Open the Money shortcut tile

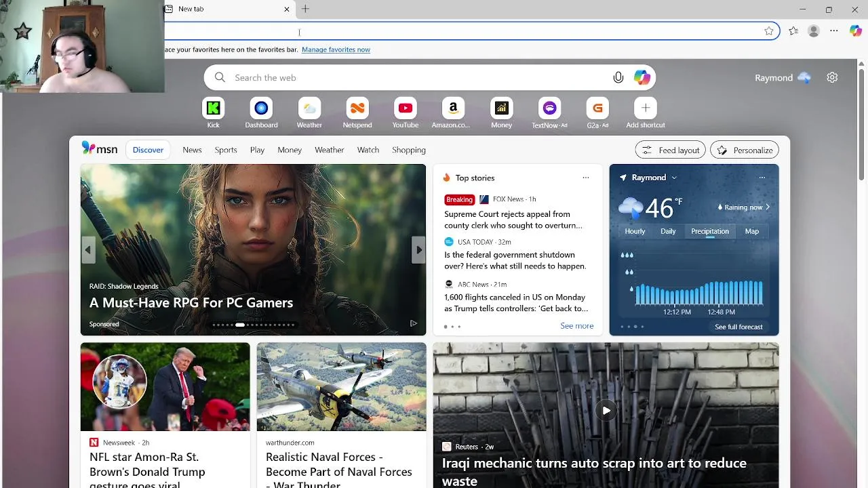click(502, 108)
